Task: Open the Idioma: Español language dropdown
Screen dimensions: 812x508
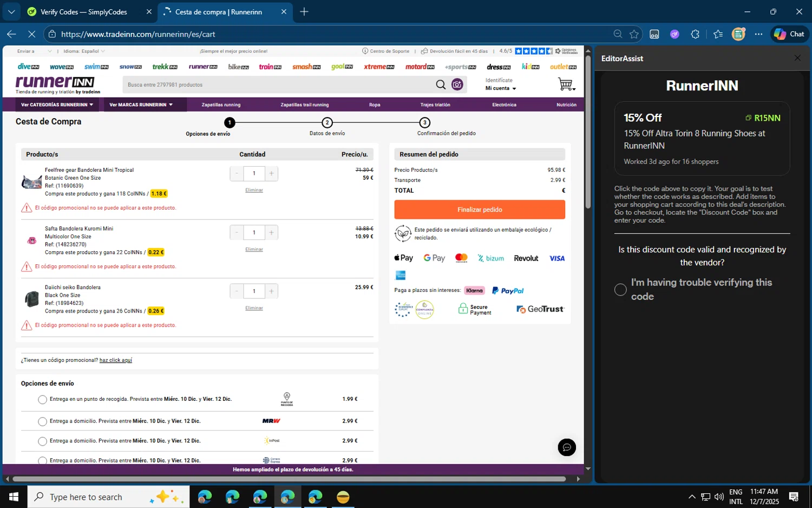Action: pyautogui.click(x=84, y=51)
